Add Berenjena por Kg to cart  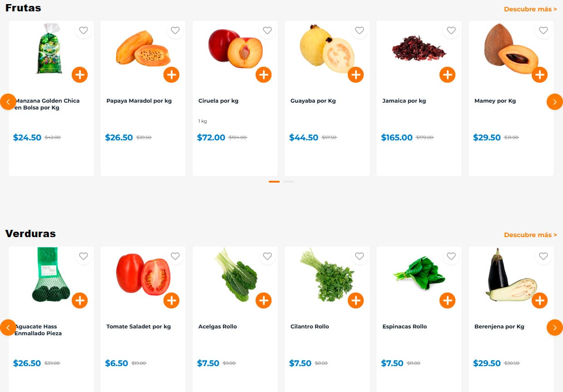point(539,300)
